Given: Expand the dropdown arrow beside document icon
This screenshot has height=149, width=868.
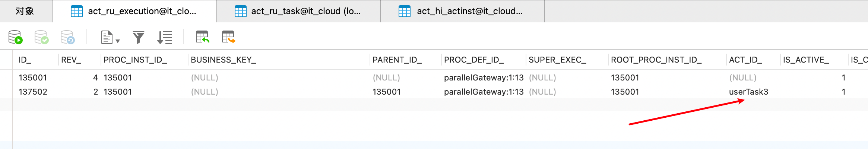Looking at the screenshot, I should 118,41.
